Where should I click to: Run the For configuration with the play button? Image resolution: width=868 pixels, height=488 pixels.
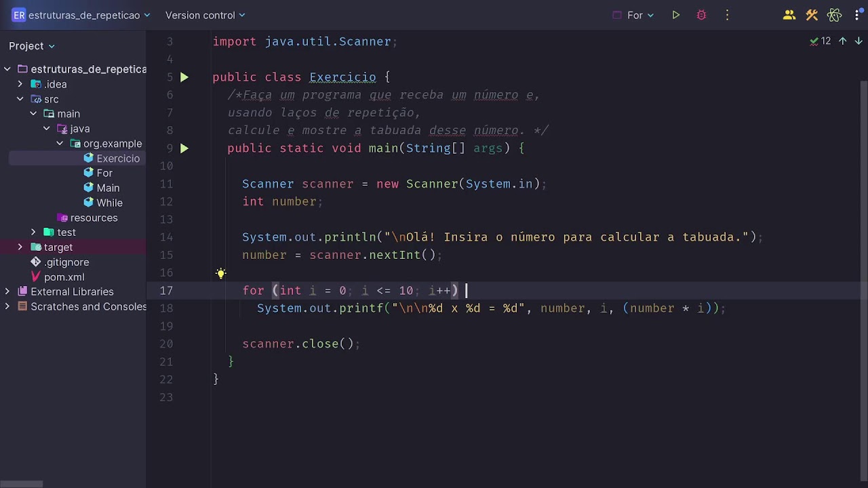click(x=676, y=15)
